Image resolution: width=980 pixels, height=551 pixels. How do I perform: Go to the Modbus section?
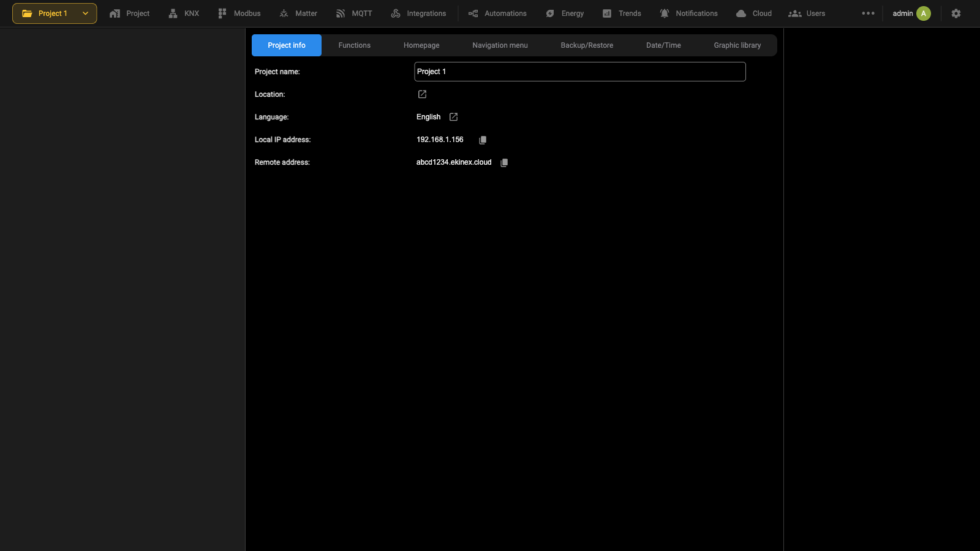pyautogui.click(x=239, y=13)
